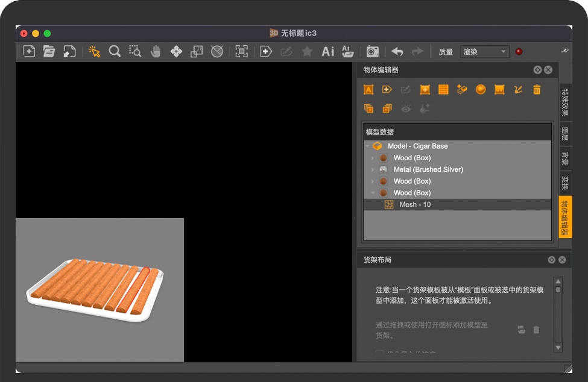
Task: Float the 货架布局 panel with the diamond button
Action: click(x=551, y=260)
